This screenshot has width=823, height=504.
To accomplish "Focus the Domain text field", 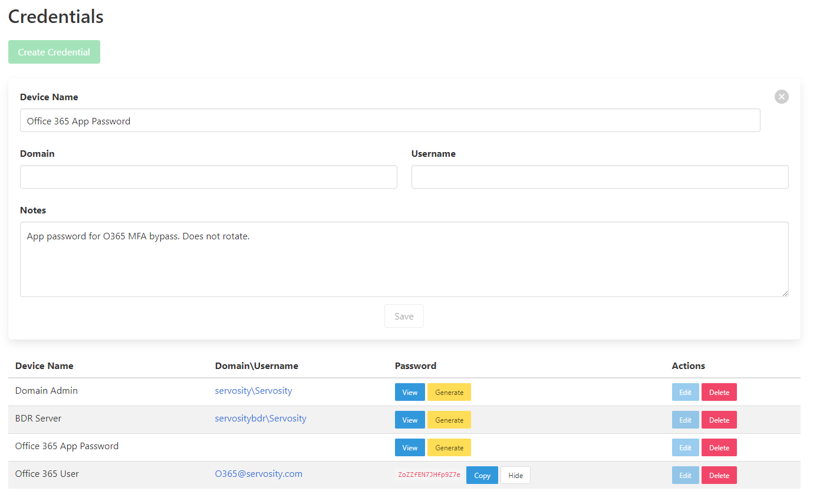I will pos(208,177).
